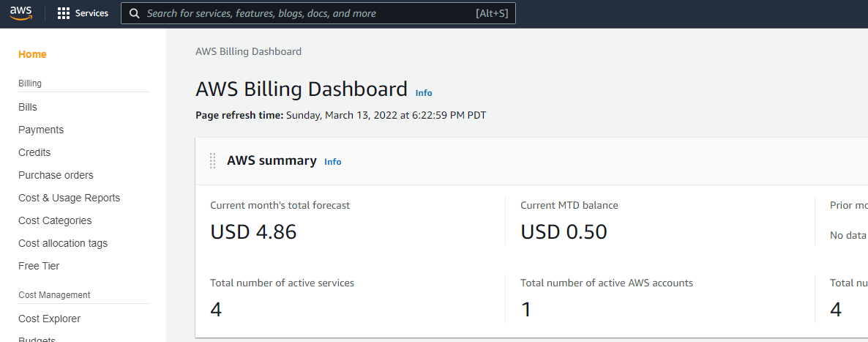The image size is (868, 342).
Task: Open Purchase orders
Action: (x=56, y=175)
